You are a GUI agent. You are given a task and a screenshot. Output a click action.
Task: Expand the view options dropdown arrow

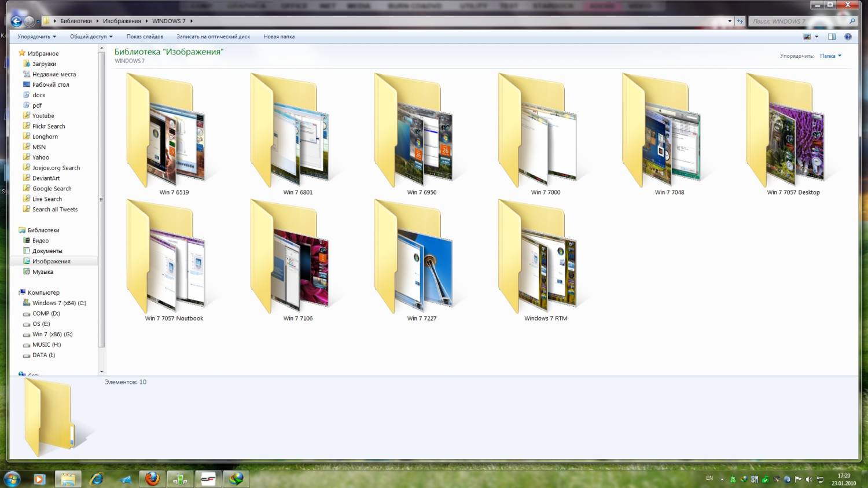[x=816, y=36]
